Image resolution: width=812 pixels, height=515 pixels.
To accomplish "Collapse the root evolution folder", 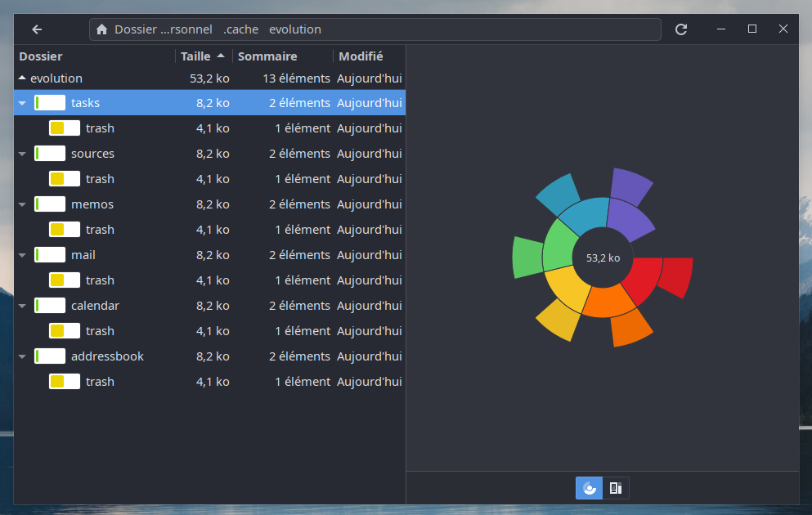I will pos(22,78).
